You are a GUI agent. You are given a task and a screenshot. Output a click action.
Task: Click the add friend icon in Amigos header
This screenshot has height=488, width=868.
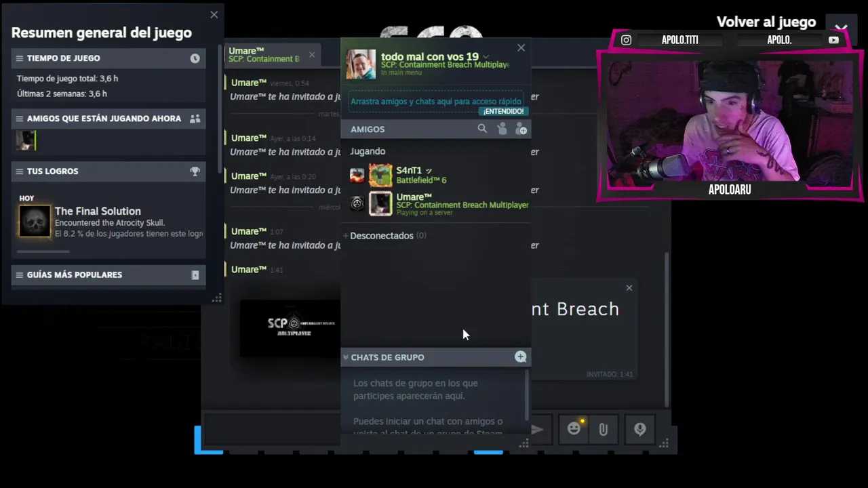(521, 129)
